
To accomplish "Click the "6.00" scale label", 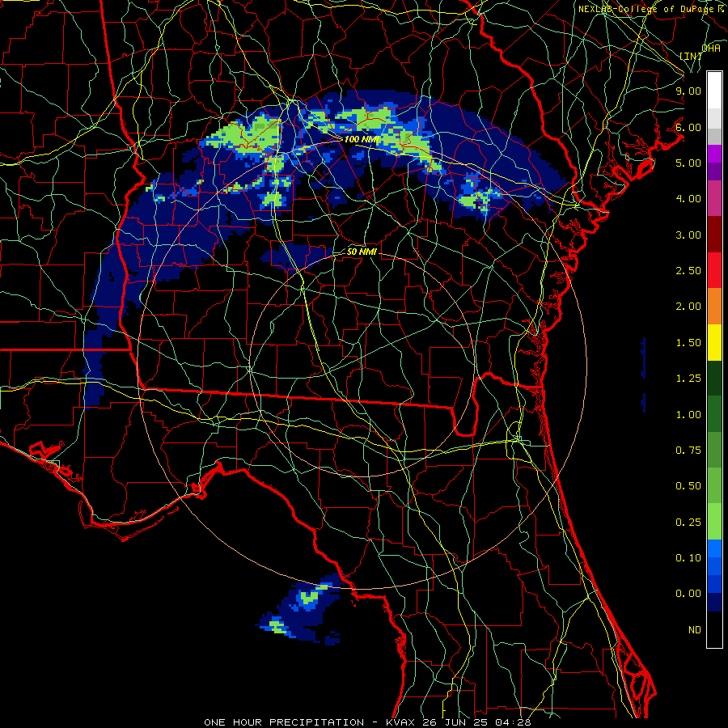I will tap(688, 127).
